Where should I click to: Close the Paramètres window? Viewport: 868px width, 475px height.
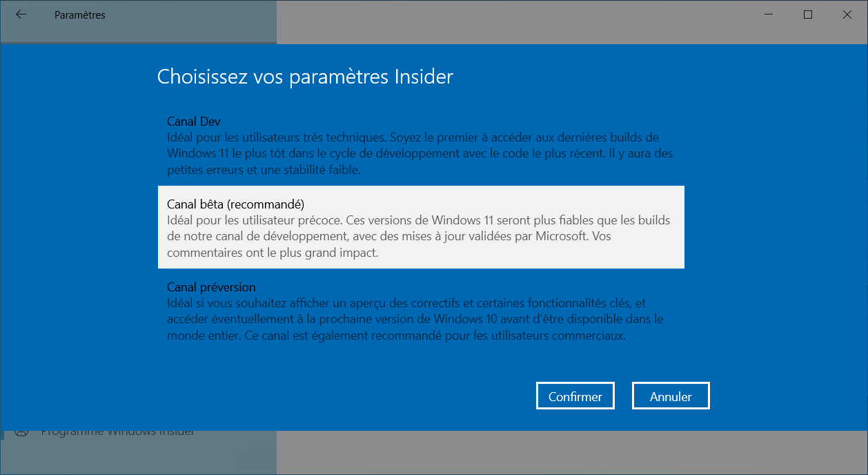point(847,14)
